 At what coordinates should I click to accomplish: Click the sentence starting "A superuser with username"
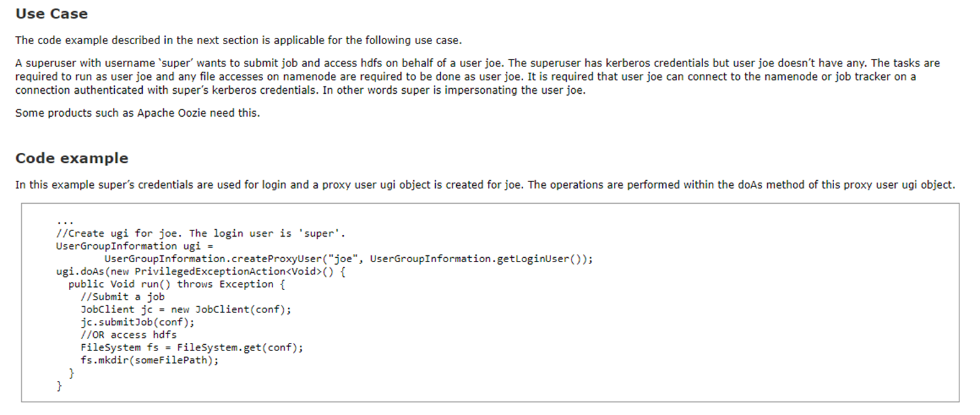point(477,76)
